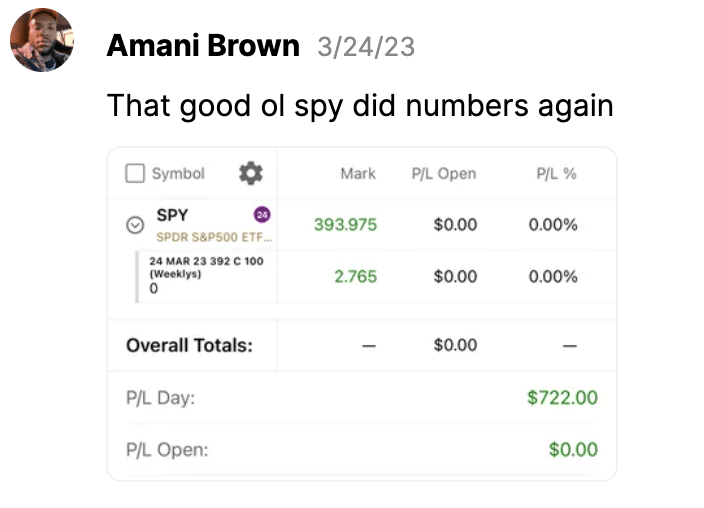Image resolution: width=704 pixels, height=508 pixels.
Task: Select the Overall Totals row label
Action: point(189,345)
